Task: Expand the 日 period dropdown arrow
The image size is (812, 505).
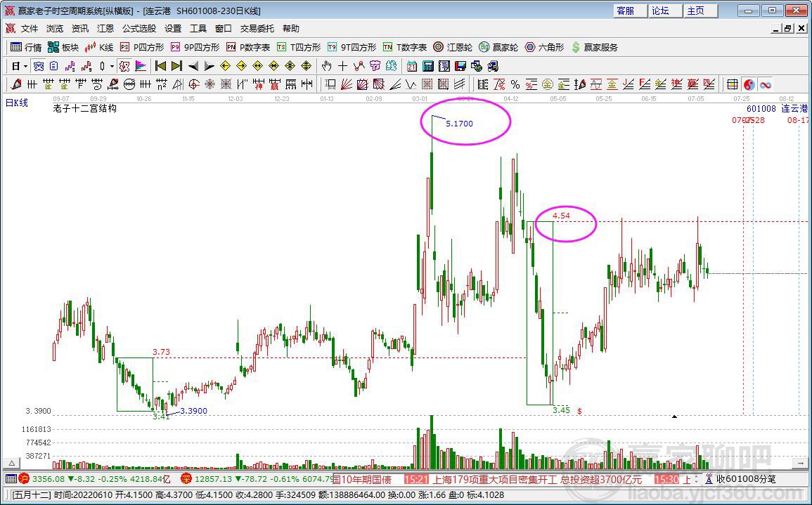Action: click(25, 66)
